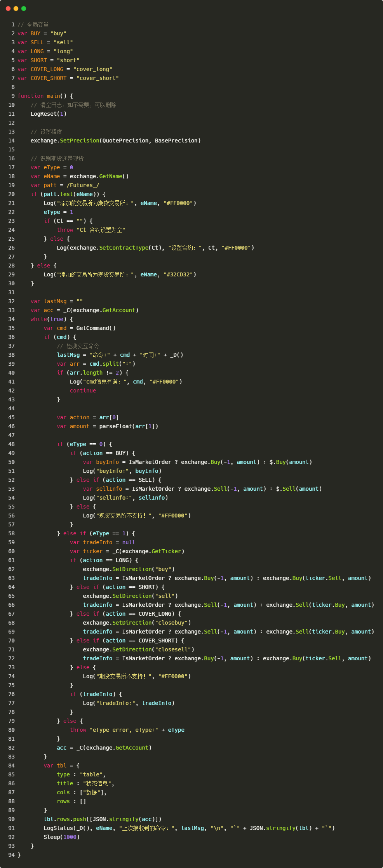This screenshot has width=383, height=868.
Task: Click "#32CD32" color string on line 29
Action: point(178,274)
